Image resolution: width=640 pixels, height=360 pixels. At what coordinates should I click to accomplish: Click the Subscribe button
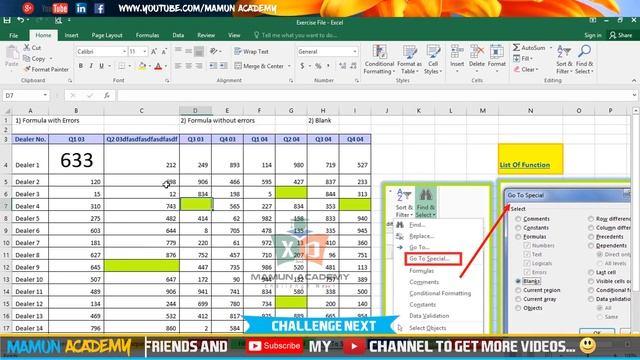click(275, 346)
